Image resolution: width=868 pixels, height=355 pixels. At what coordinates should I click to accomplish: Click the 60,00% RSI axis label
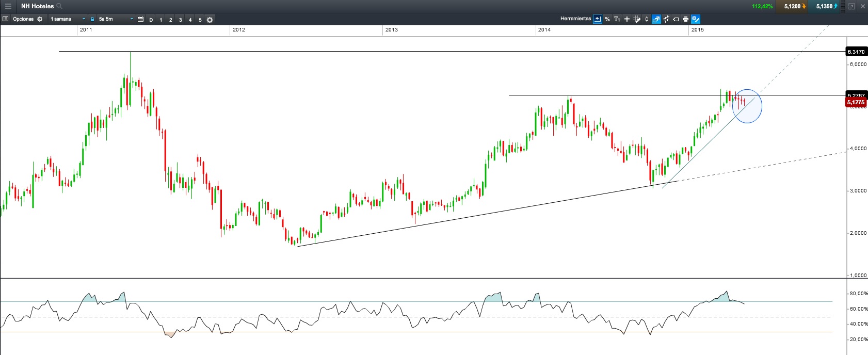[858, 309]
